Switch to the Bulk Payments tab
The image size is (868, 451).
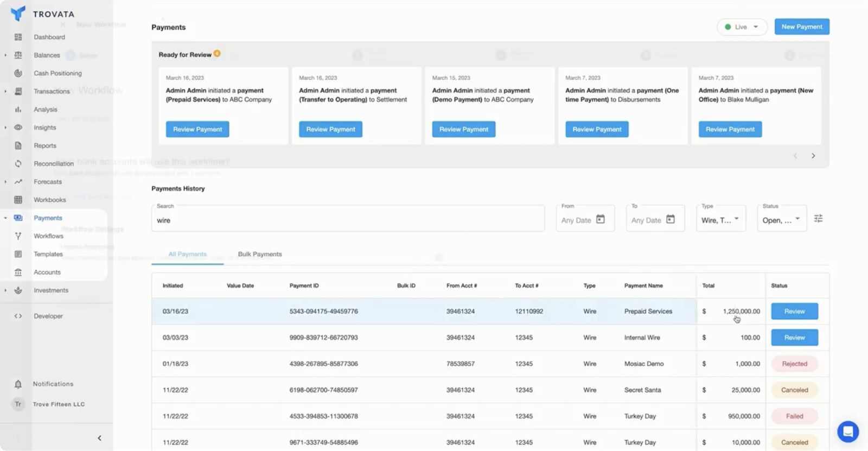[x=260, y=254]
